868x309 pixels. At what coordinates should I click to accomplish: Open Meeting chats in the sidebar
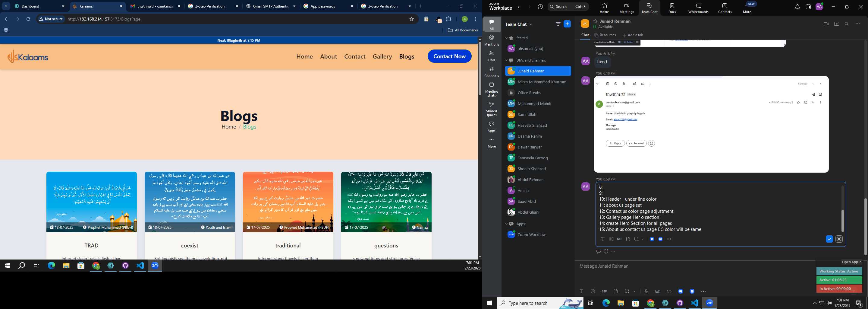coord(492,89)
